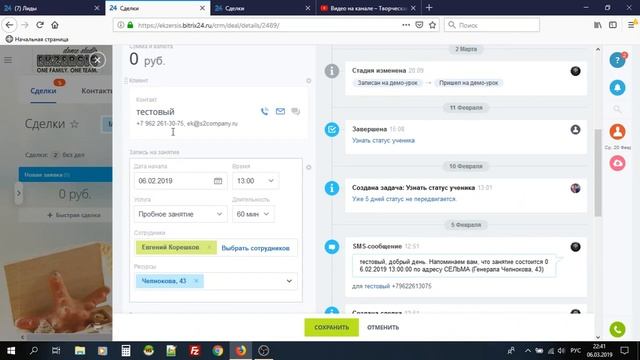Close the deal details slider panel

point(97,60)
